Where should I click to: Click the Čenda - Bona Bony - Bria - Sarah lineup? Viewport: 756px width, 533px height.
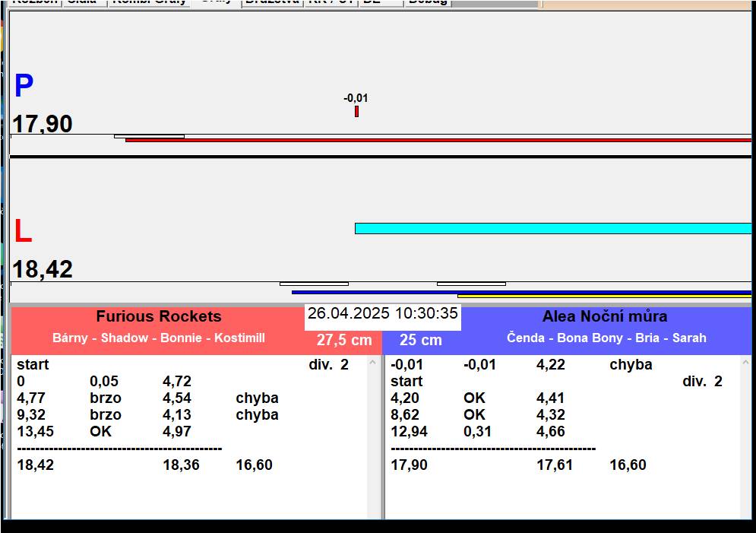point(606,338)
